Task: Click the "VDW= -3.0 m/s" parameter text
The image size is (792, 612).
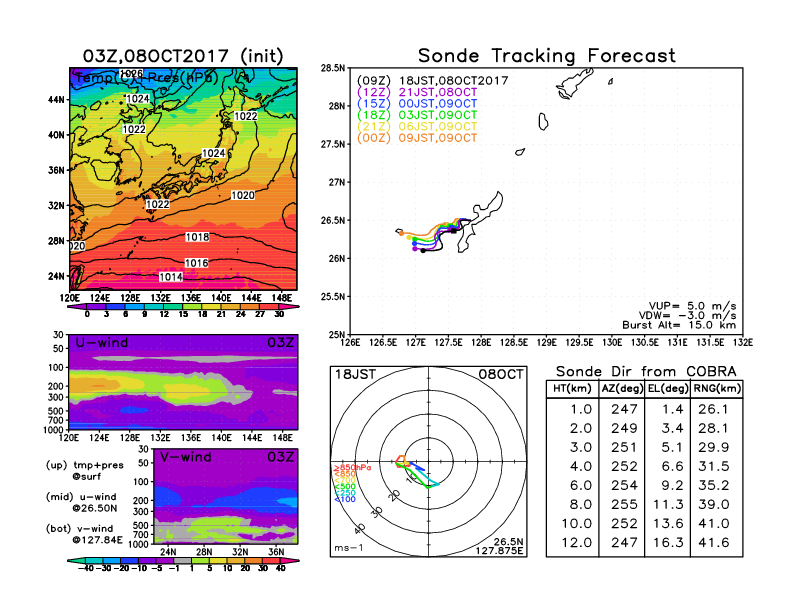Action: (x=687, y=316)
